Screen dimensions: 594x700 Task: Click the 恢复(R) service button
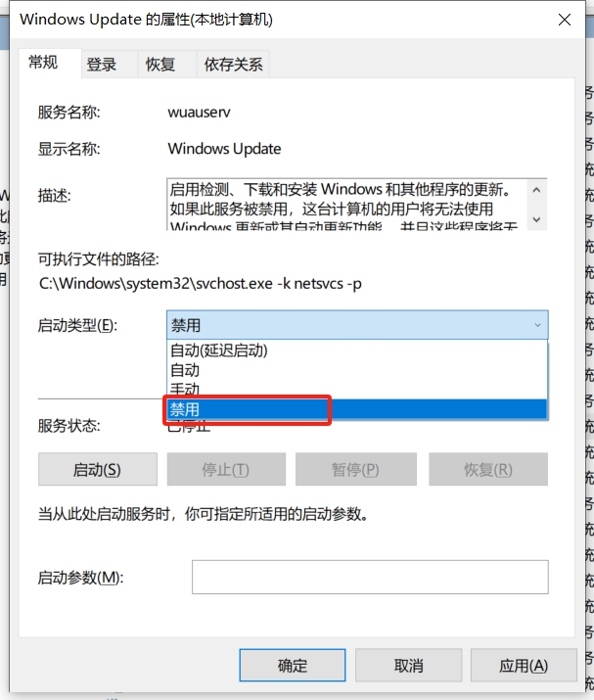pos(488,469)
